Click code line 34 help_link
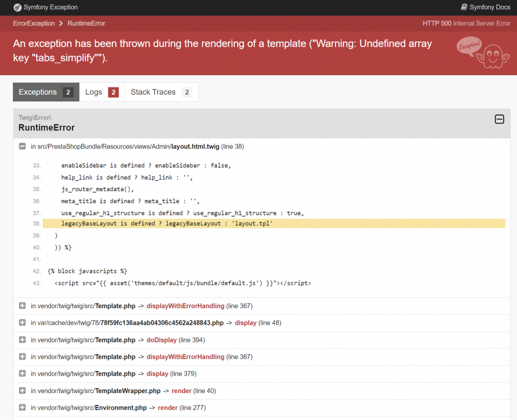Screen dimensions: 517x420 (127, 177)
